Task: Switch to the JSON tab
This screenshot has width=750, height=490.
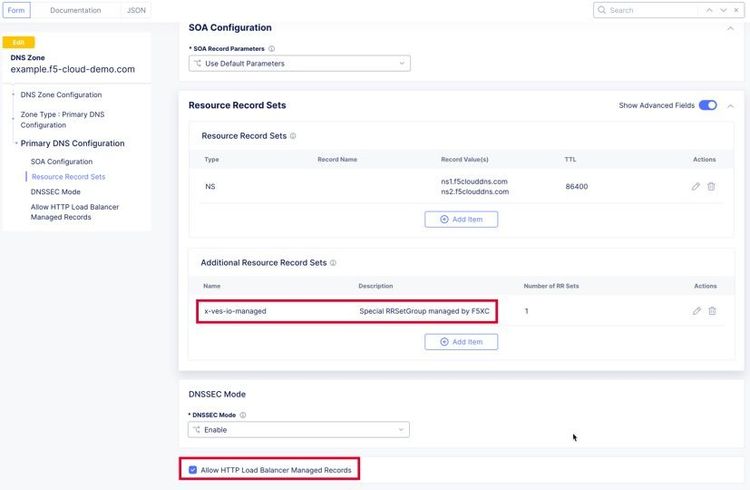Action: pos(136,10)
